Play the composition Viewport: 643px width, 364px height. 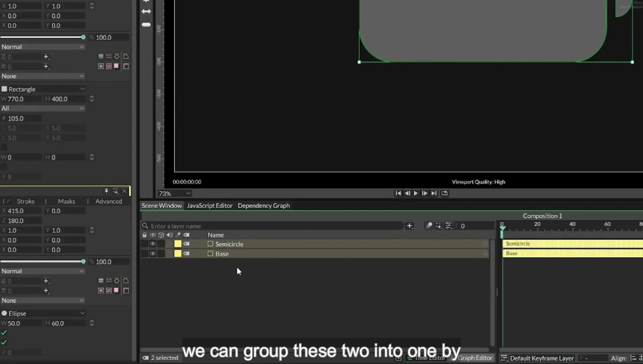tap(416, 193)
